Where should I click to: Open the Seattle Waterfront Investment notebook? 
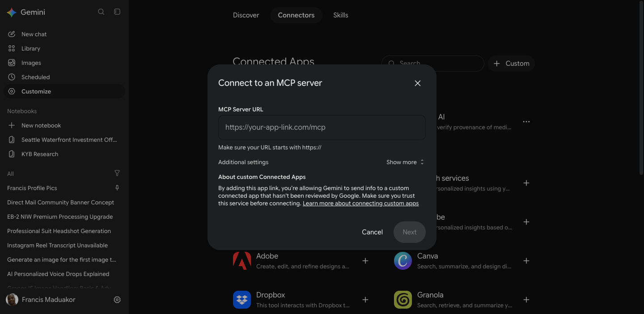click(64, 140)
